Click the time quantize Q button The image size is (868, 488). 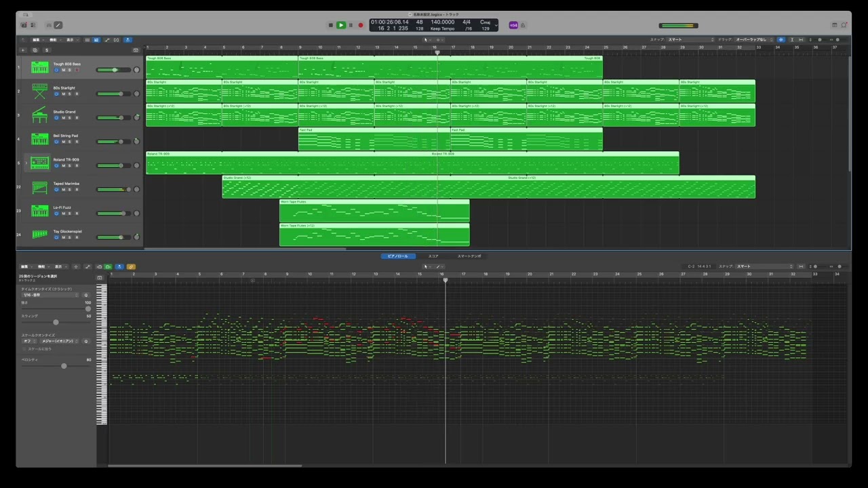pos(86,295)
